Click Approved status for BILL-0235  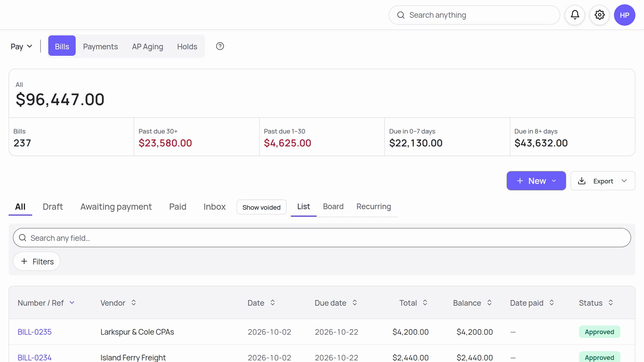[x=599, y=332]
